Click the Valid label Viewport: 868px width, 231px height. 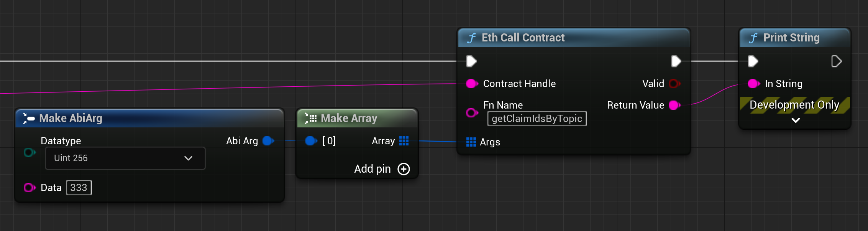point(653,84)
